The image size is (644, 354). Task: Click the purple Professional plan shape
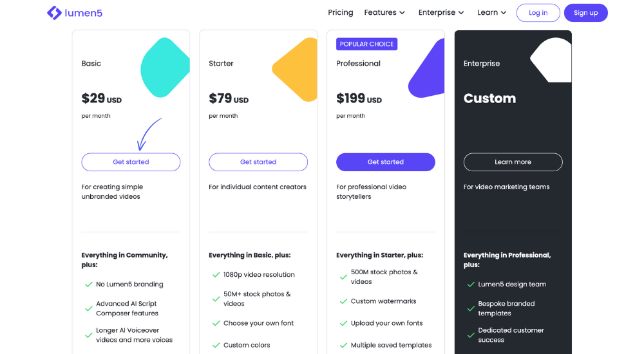pos(429,72)
